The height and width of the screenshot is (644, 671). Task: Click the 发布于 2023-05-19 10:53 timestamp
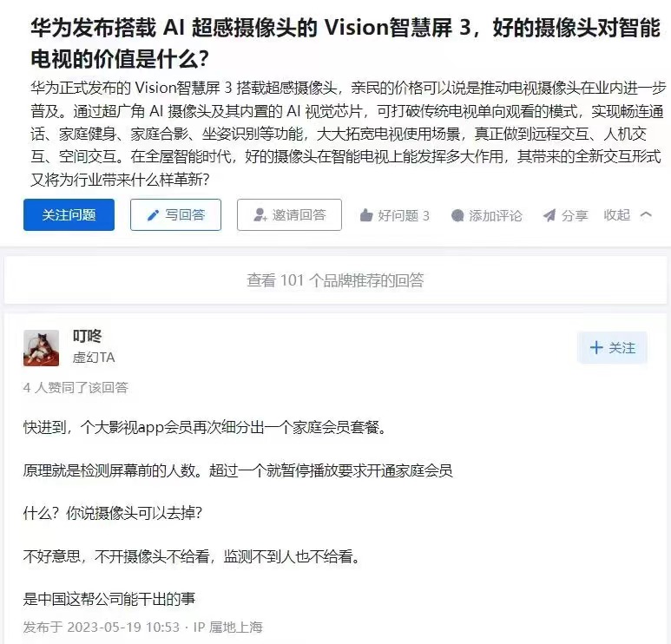click(102, 628)
